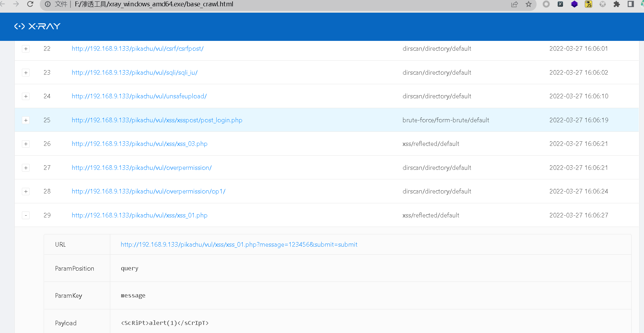The width and height of the screenshot is (644, 333).
Task: Expand row 22 csrfpost details
Action: (26, 49)
